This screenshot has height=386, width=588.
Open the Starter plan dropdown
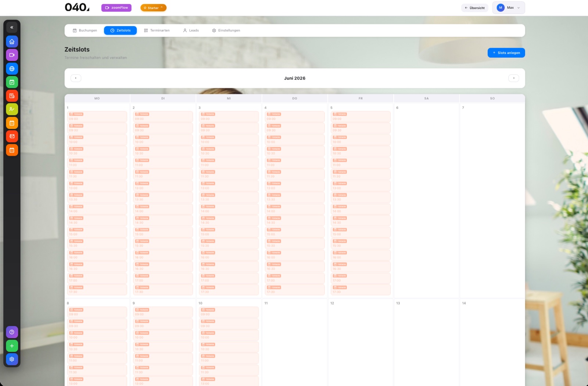153,8
